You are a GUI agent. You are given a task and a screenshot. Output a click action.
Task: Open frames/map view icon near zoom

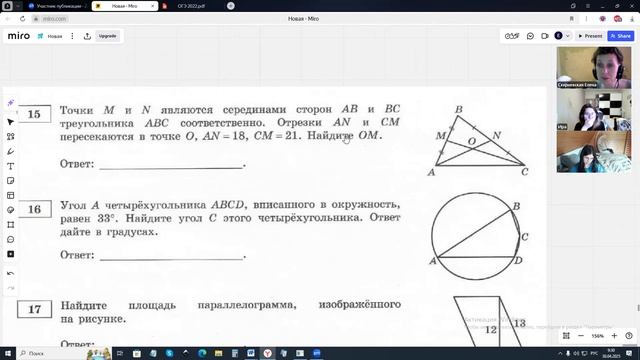pos(566,336)
